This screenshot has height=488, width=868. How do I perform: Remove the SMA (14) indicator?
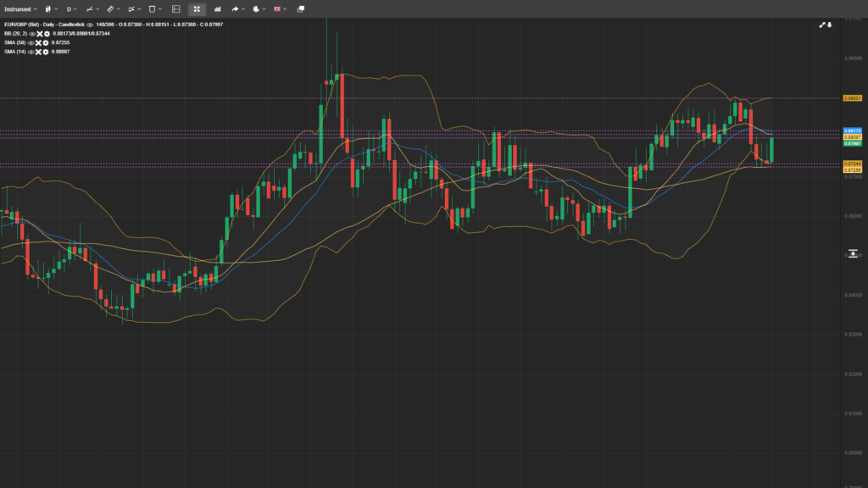tap(38, 52)
